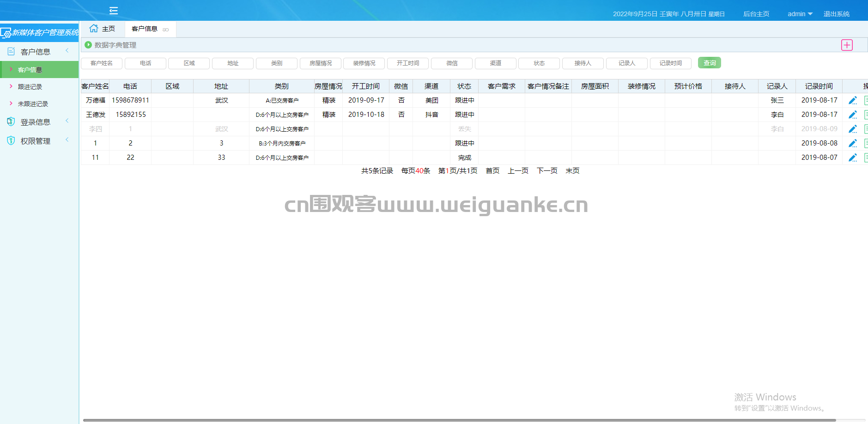This screenshot has width=868, height=424.
Task: Switch to the 主页 tab
Action: click(x=102, y=29)
